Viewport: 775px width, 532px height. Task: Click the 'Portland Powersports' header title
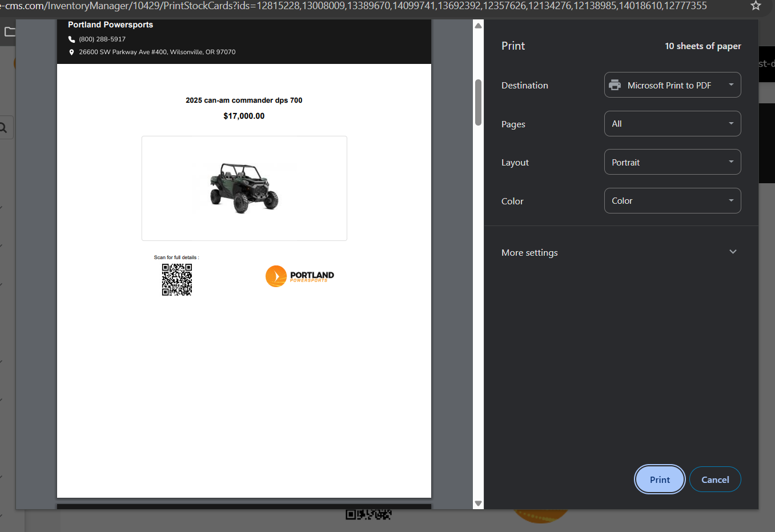coord(110,25)
